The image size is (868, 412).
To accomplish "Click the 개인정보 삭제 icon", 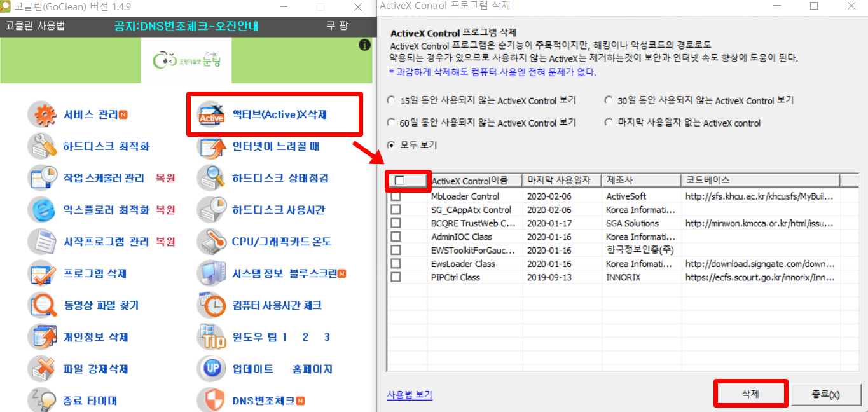I will [43, 337].
